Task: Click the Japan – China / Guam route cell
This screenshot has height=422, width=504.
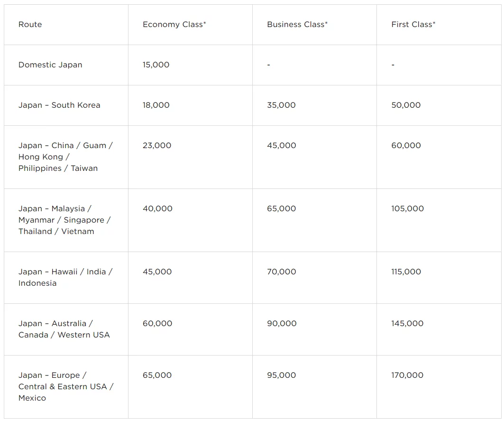Action: coord(65,157)
